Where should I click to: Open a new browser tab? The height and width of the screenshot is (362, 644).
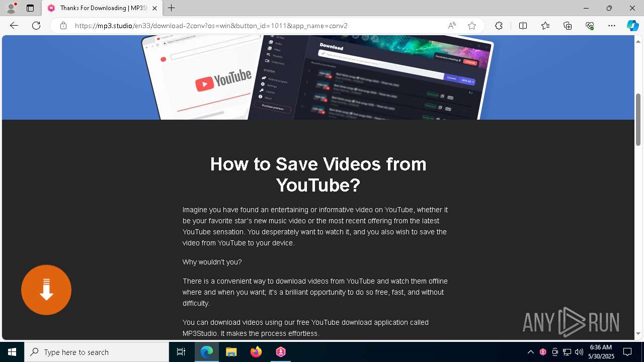coord(172,8)
